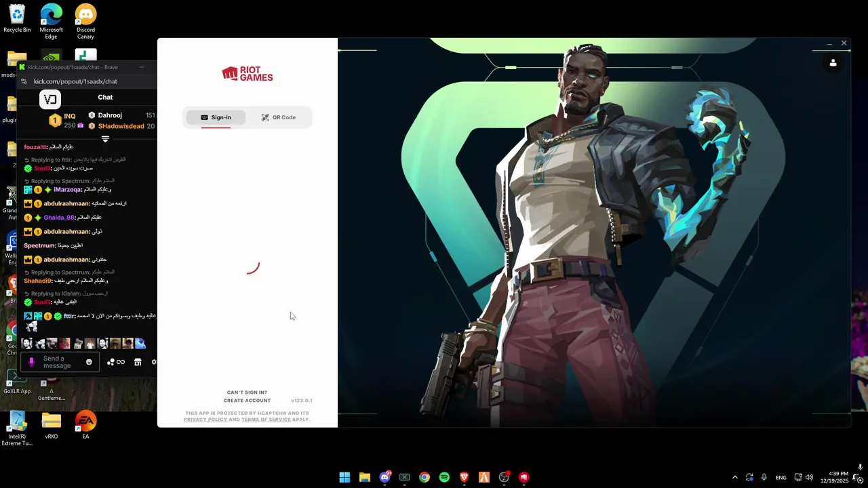Viewport: 868px width, 488px height.
Task: Click the CREATE ACCOUNT link
Action: 247,401
